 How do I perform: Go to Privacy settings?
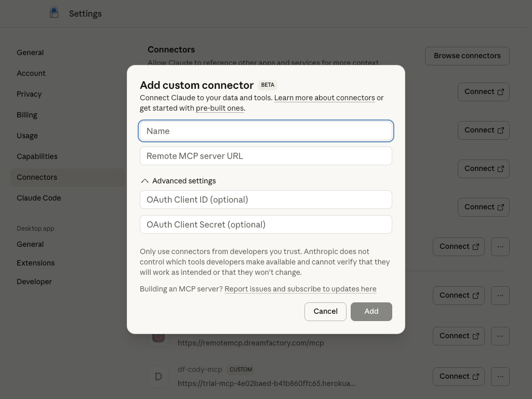[29, 94]
